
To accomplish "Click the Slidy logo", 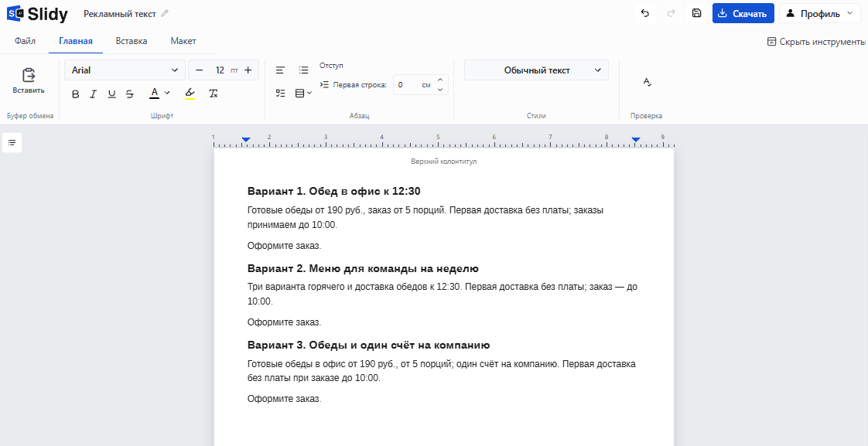I will [37, 14].
